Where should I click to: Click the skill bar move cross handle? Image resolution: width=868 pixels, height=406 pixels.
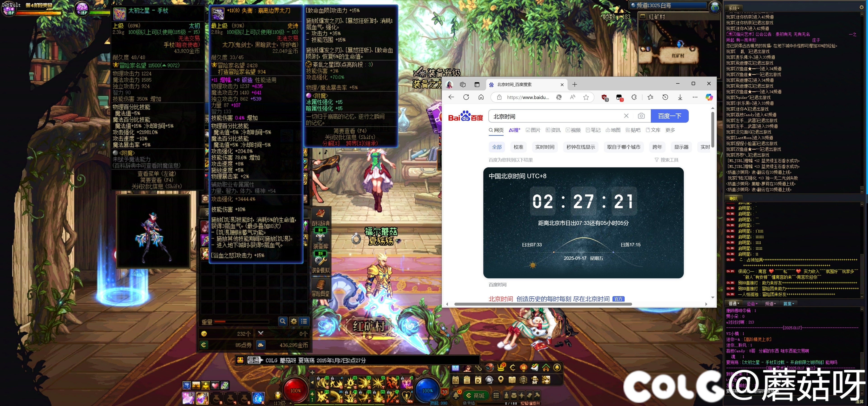click(x=312, y=372)
